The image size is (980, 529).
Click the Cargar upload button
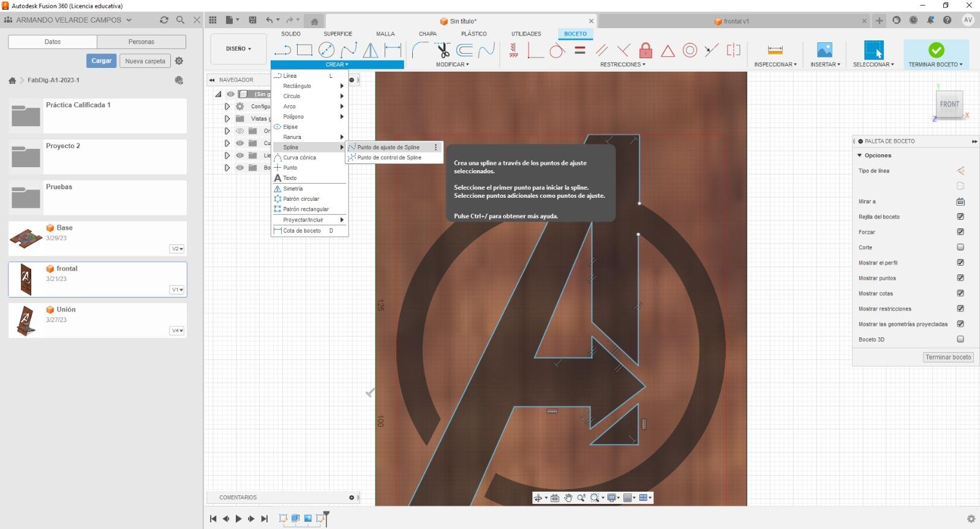click(102, 61)
